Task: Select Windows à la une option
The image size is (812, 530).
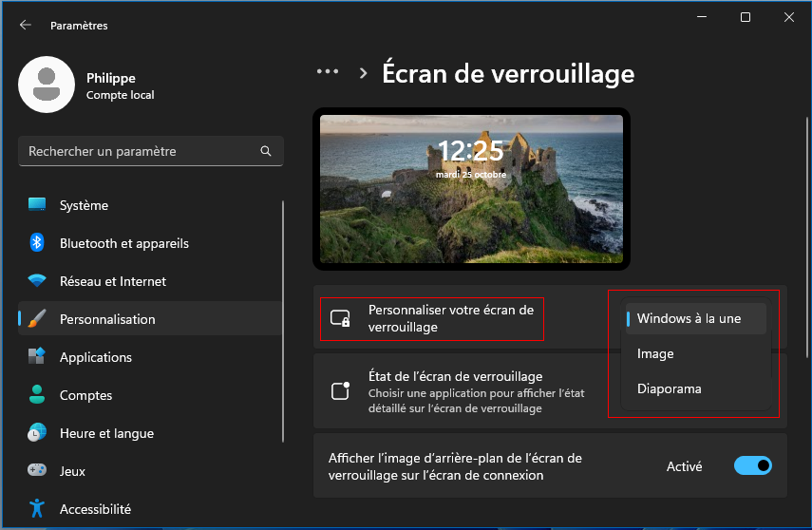Action: pos(695,318)
